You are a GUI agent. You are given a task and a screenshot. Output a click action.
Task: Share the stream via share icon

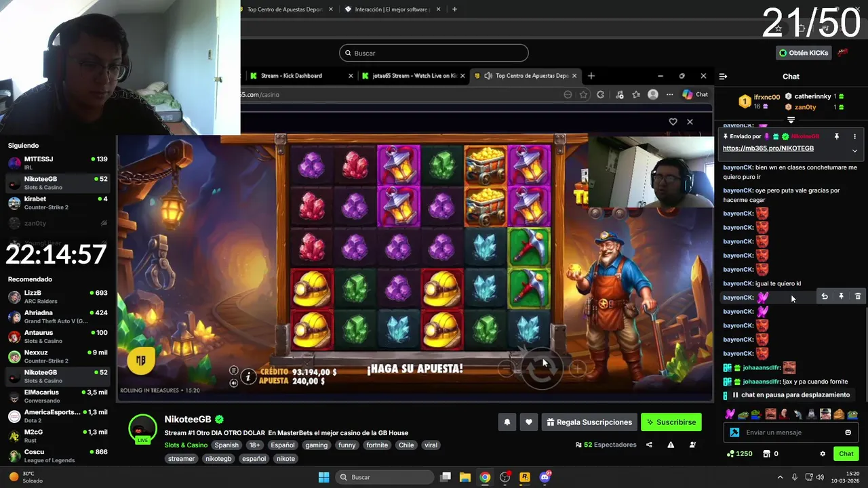coord(649,445)
